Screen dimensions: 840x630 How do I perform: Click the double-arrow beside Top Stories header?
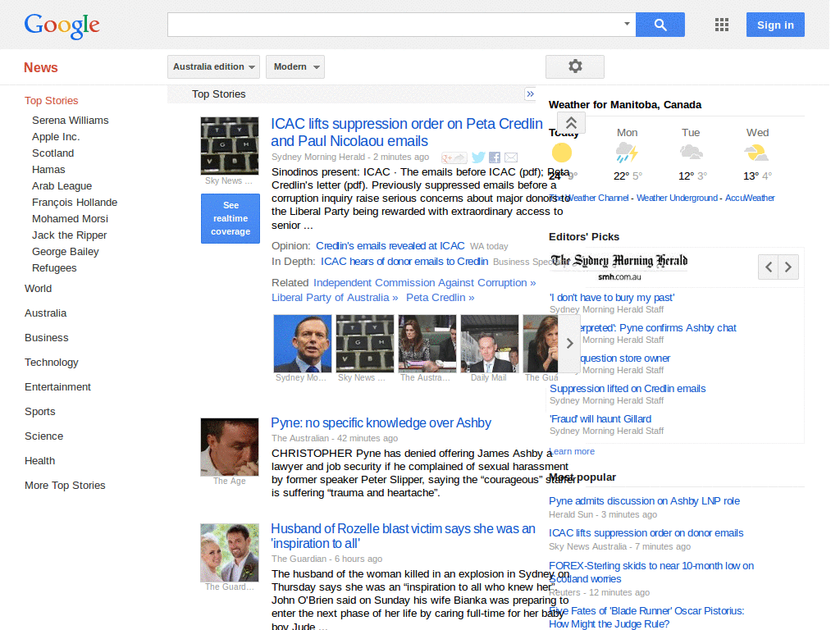[x=530, y=94]
